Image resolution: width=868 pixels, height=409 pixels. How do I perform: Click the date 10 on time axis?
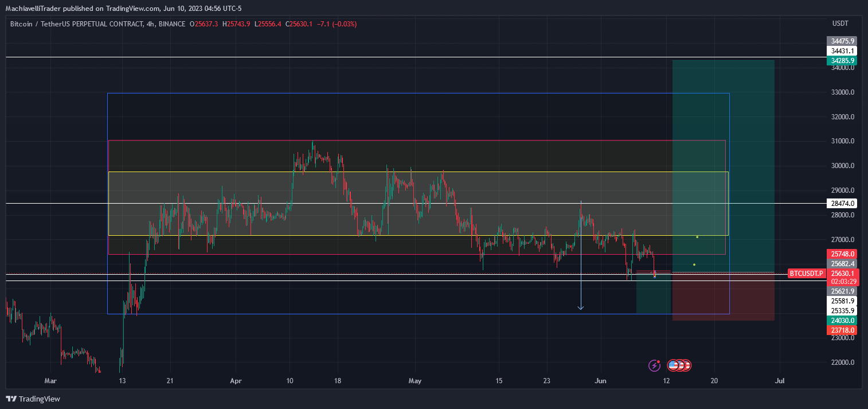pos(290,380)
